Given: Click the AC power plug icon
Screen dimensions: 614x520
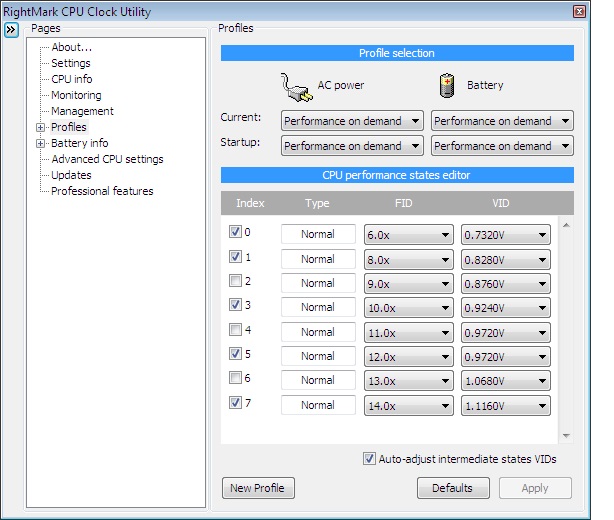Looking at the screenshot, I should tap(297, 86).
